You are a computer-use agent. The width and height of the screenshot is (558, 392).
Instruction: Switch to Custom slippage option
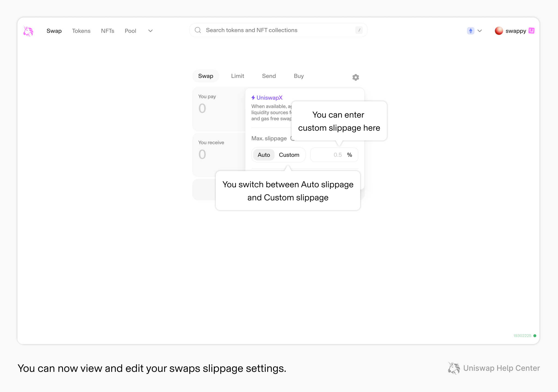(x=289, y=155)
